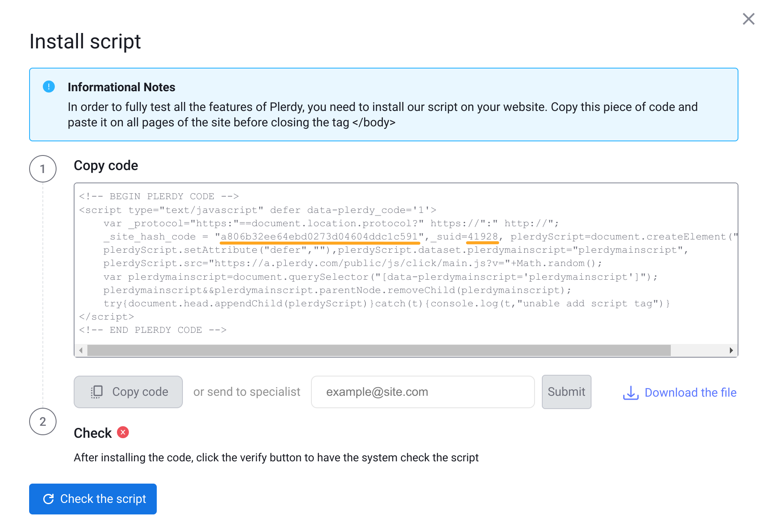The image size is (768, 532).
Task: Click the Copy code heading
Action: [x=106, y=165]
